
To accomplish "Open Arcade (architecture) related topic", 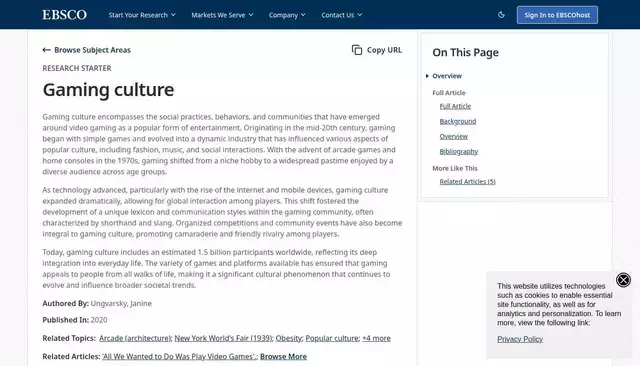I will pyautogui.click(x=135, y=338).
